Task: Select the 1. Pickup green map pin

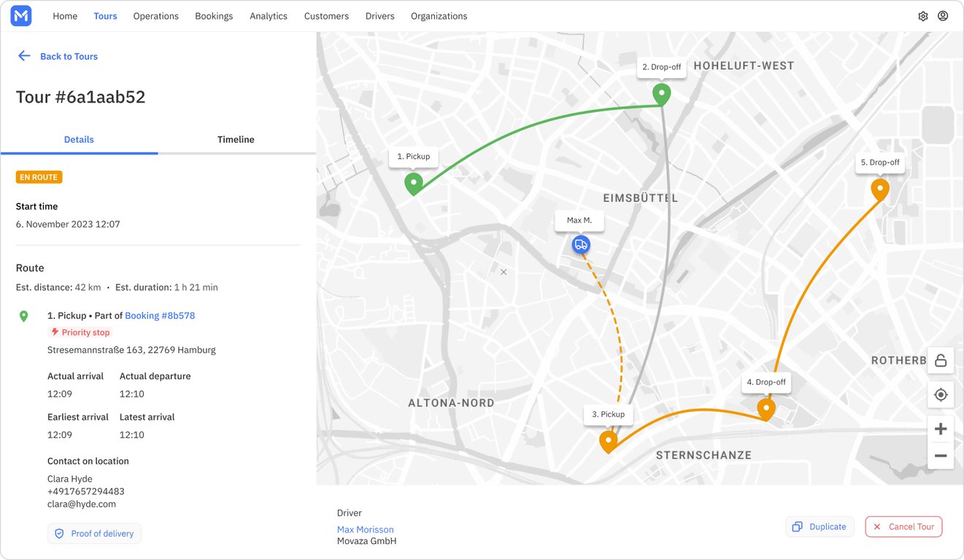Action: (x=414, y=184)
